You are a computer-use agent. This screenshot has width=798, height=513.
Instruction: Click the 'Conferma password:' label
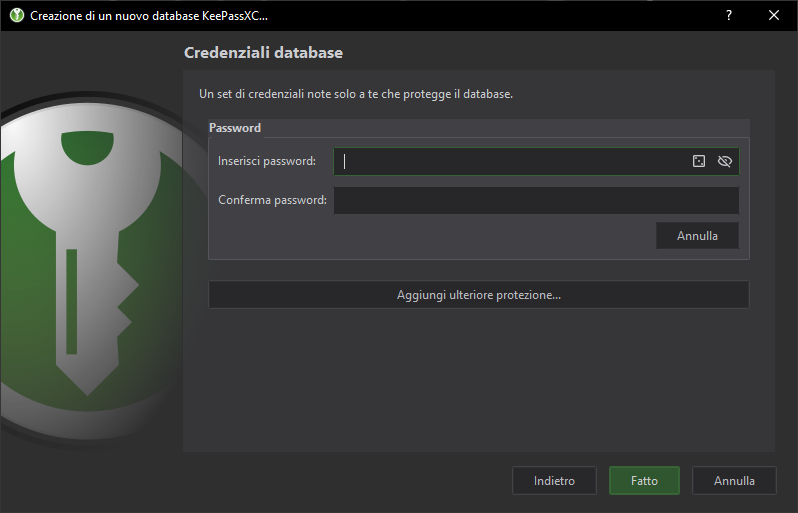(x=272, y=200)
